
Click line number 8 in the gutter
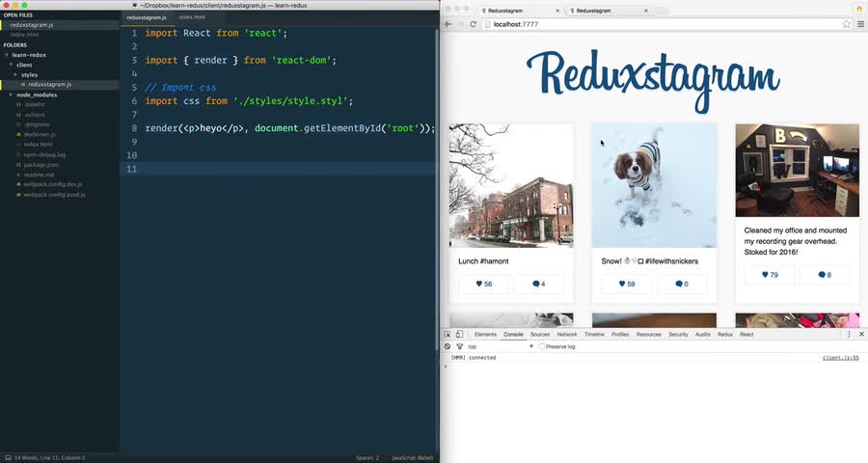134,128
